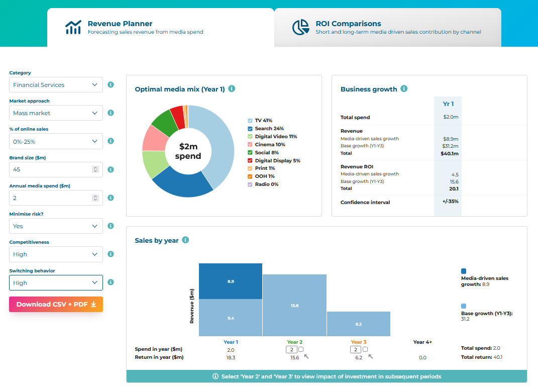Image resolution: width=538 pixels, height=392 pixels.
Task: Select the Year 1 chart label
Action: coord(231,342)
